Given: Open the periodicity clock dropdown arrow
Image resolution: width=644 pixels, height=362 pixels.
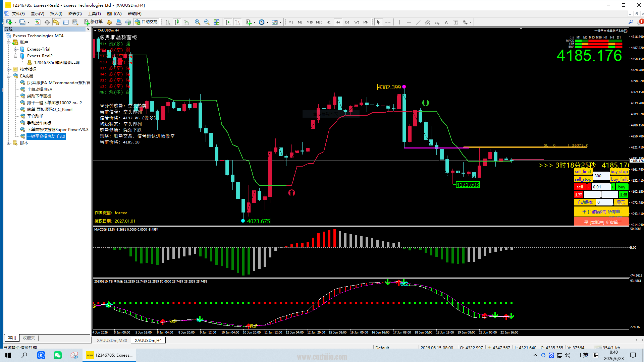Looking at the screenshot, I should click(267, 22).
